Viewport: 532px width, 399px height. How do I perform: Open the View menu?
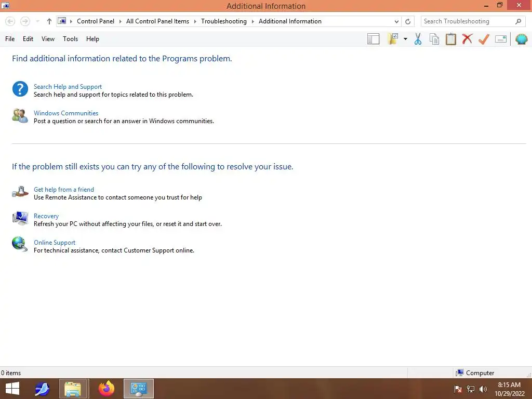click(48, 39)
